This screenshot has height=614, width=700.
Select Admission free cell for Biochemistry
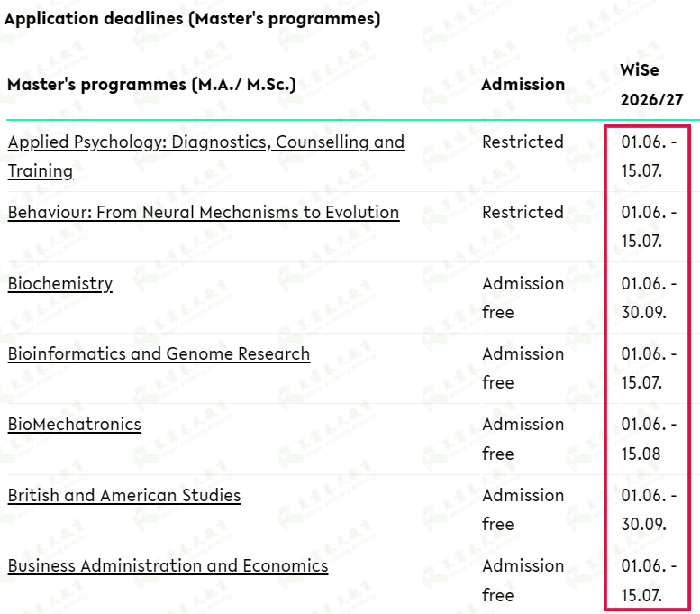pos(523,298)
